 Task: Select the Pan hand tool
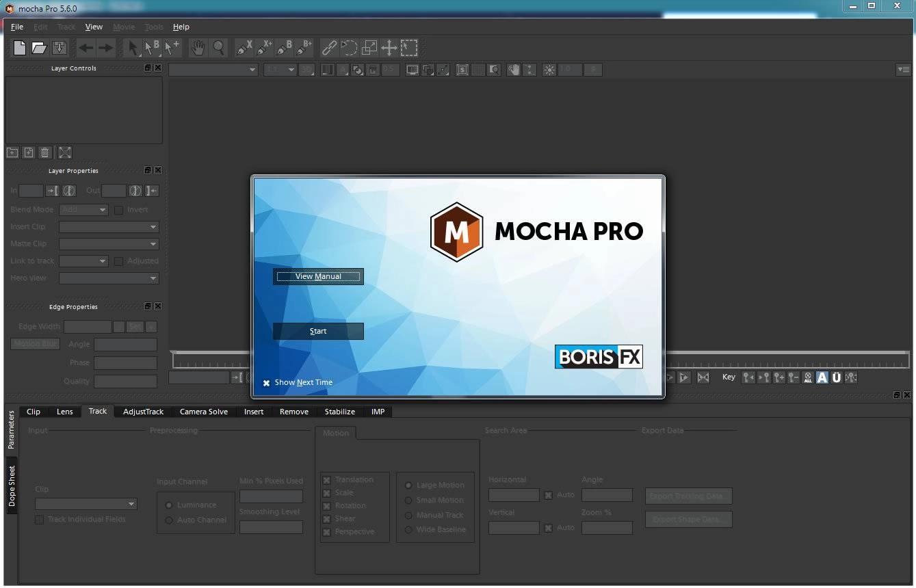[198, 48]
